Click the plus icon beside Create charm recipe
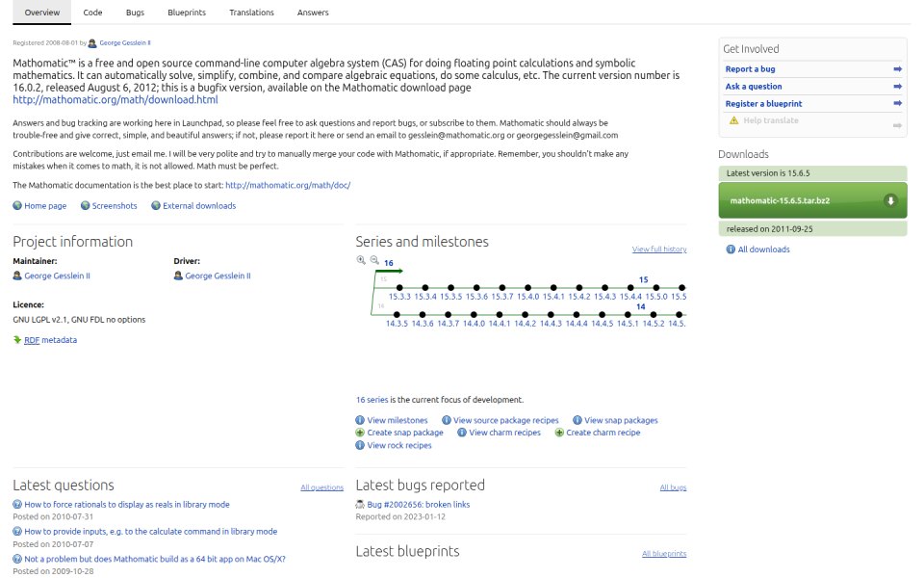The image size is (924, 578). coord(559,433)
